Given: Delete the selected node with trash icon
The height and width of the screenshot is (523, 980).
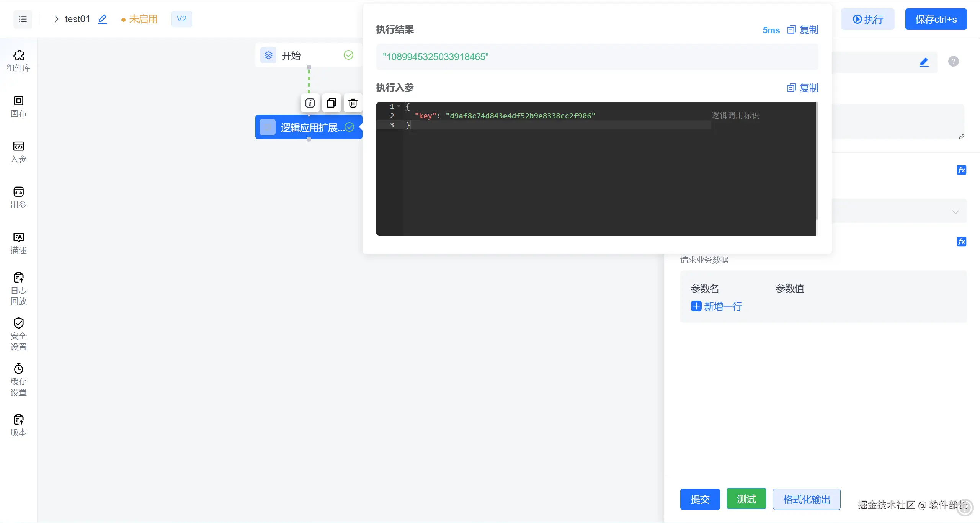Looking at the screenshot, I should coord(353,103).
